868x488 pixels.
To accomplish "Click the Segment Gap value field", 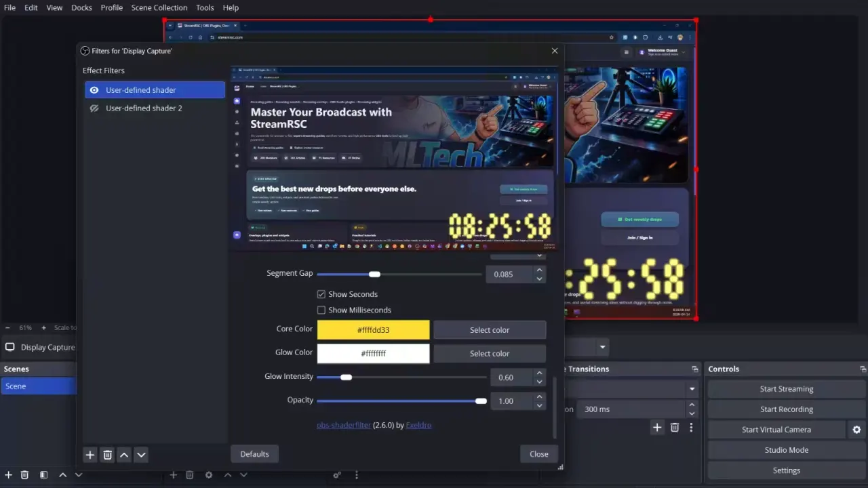I will click(510, 274).
